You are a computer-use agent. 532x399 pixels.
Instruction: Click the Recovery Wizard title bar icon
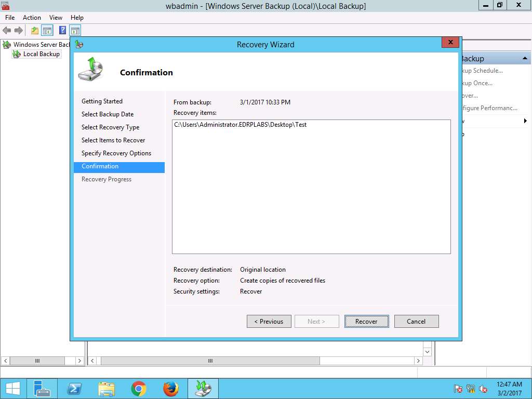79,44
